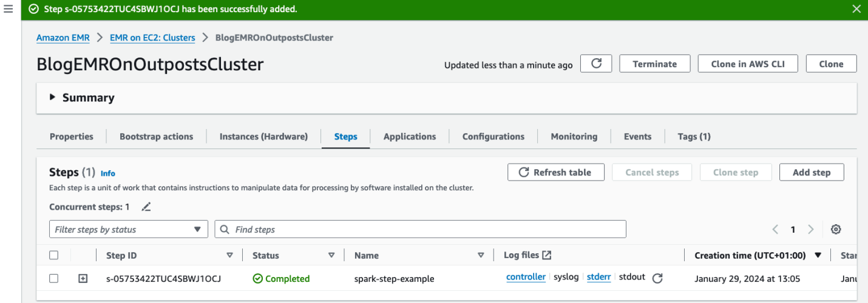868x303 pixels.
Task: Click the step ID s-05753422TUC4SBWJ1OCJ cell
Action: tap(163, 279)
